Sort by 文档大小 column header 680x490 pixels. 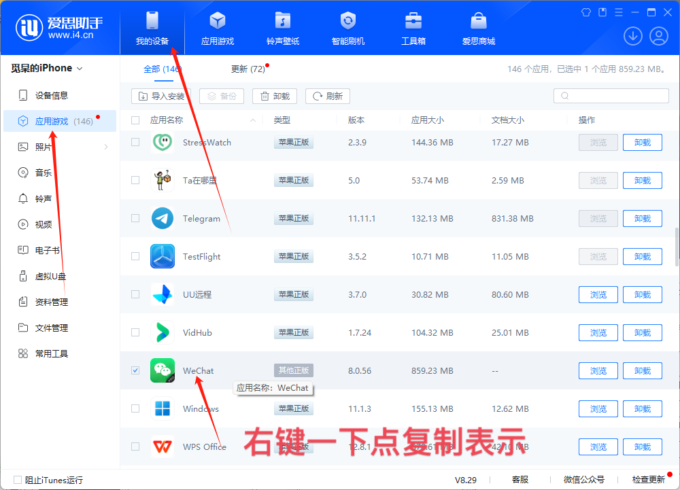point(508,120)
